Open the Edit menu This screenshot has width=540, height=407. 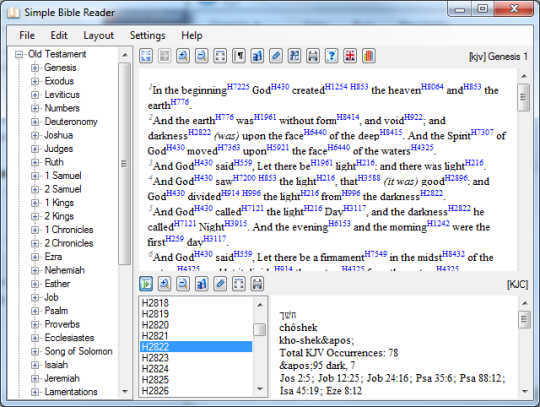(x=59, y=35)
